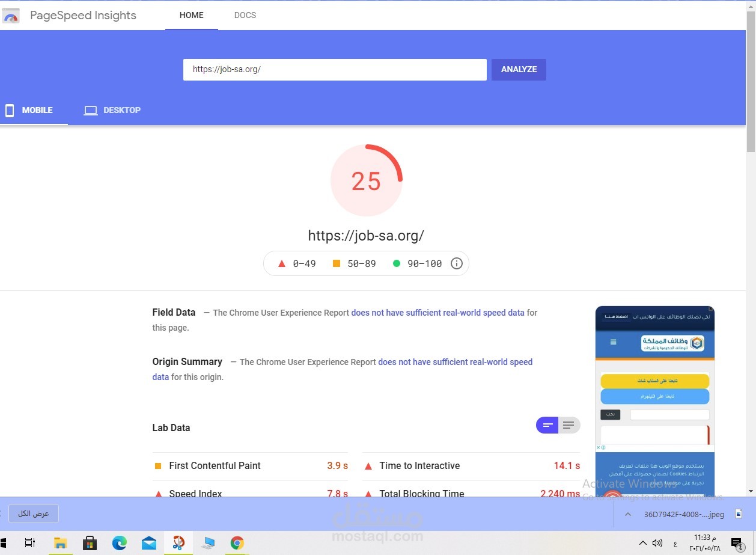Open the DOCS tab
The image size is (756, 555).
[245, 16]
